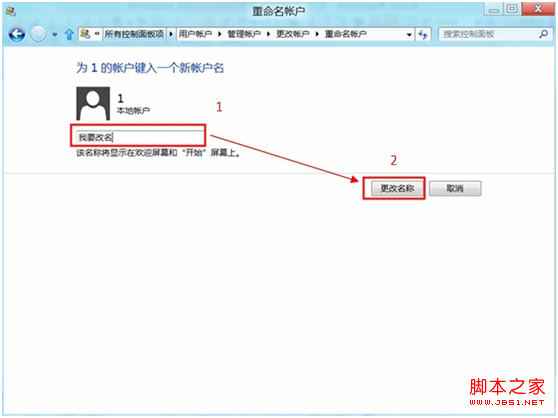
Task: Expand arrow after 更改帐户 breadcrumb
Action: pyautogui.click(x=317, y=34)
